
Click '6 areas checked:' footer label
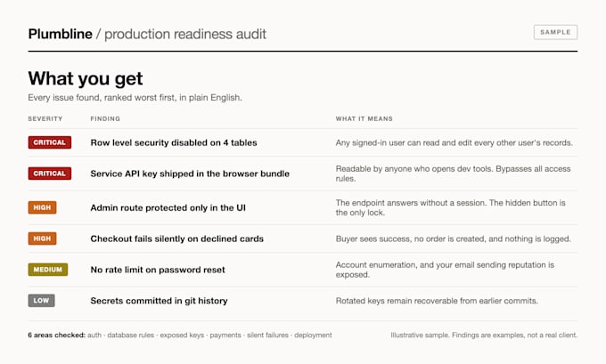coord(56,335)
